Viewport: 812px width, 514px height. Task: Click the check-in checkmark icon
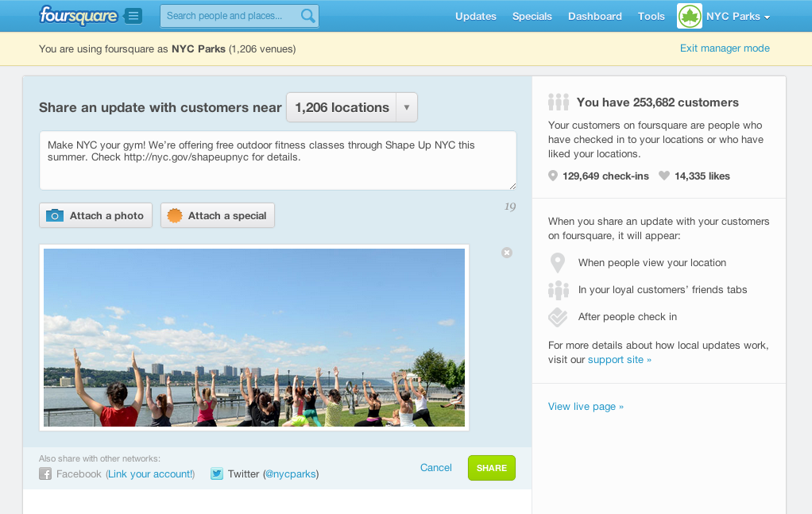point(558,317)
